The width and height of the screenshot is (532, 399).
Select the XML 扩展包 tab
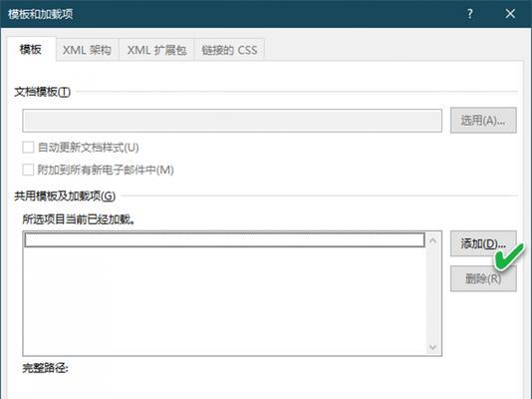coord(156,50)
